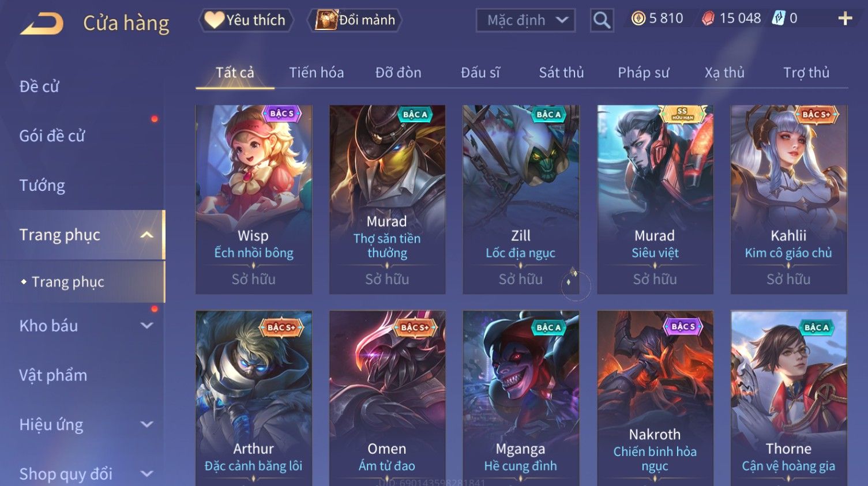Open search with the magnifier icon
This screenshot has width=868, height=486.
tap(602, 21)
